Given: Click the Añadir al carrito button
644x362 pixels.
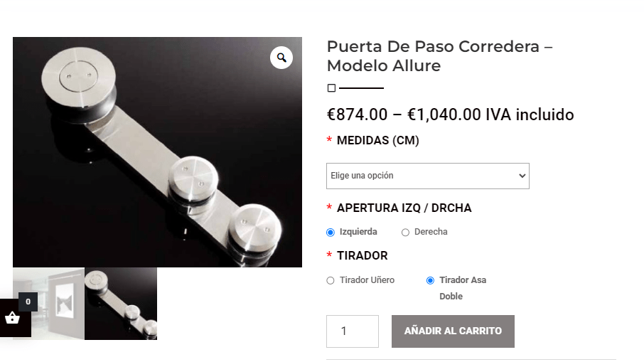Looking at the screenshot, I should 453,331.
